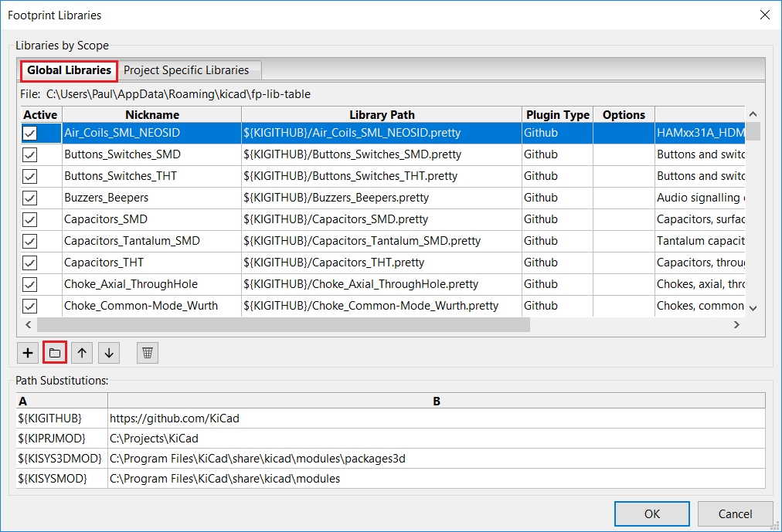Toggle Active checkbox for Choke_Common-Mode_Wurth

pyautogui.click(x=30, y=306)
